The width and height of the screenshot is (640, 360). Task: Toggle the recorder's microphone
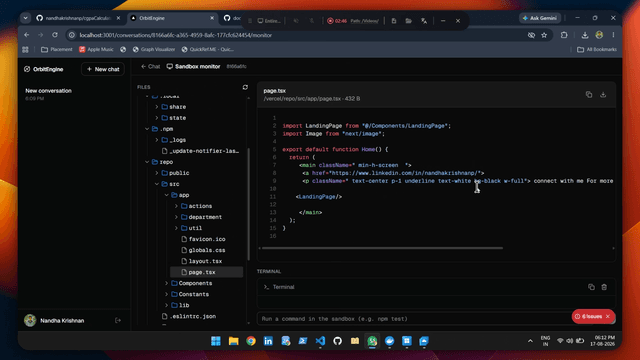coord(311,21)
